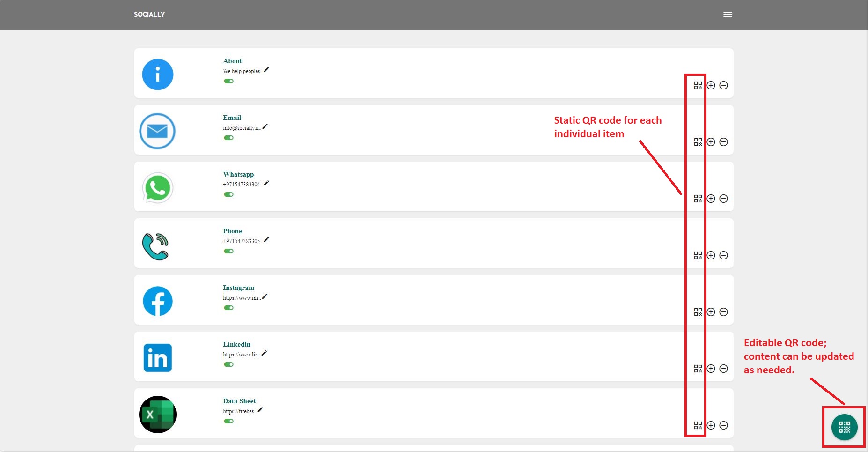Click the 'https://firebas..' URL text
This screenshot has height=452, width=868.
coord(240,411)
